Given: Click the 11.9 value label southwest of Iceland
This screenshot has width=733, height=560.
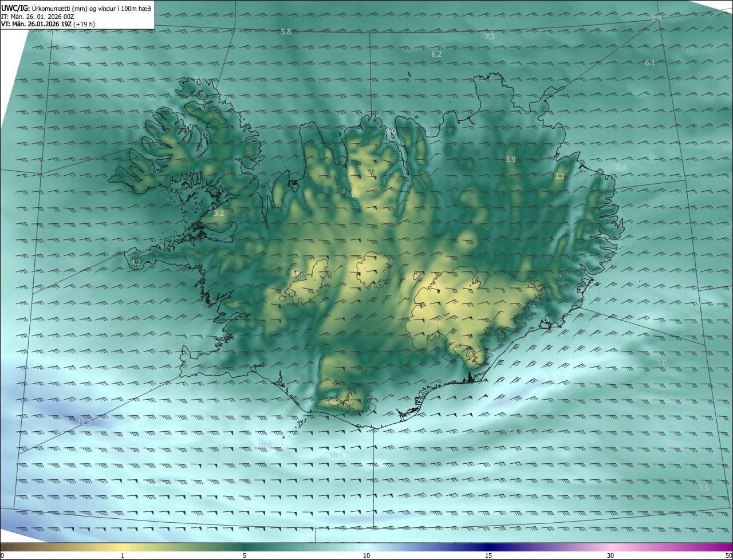Looking at the screenshot, I should [x=84, y=423].
